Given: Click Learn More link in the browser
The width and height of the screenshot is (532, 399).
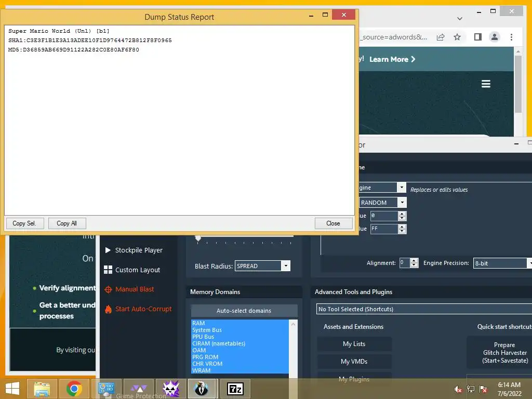Looking at the screenshot, I should pos(392,59).
